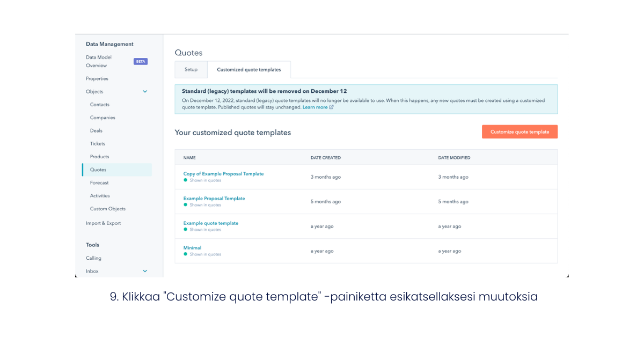Select the Customized quote templates tab
This screenshot has width=644, height=337.
[249, 70]
